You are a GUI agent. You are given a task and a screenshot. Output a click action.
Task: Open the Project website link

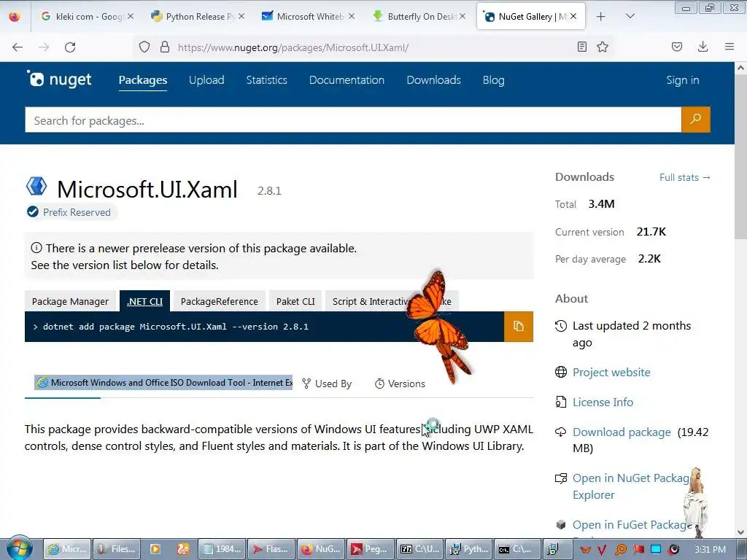tap(611, 373)
